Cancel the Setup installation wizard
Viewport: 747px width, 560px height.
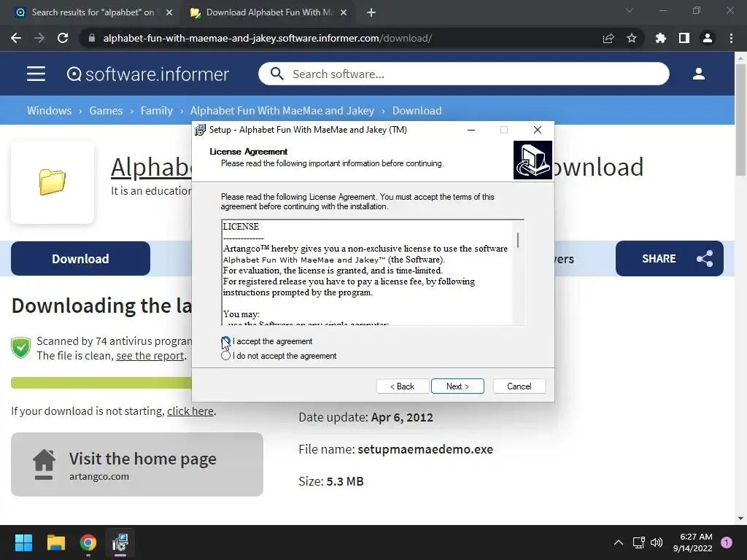[x=519, y=386]
